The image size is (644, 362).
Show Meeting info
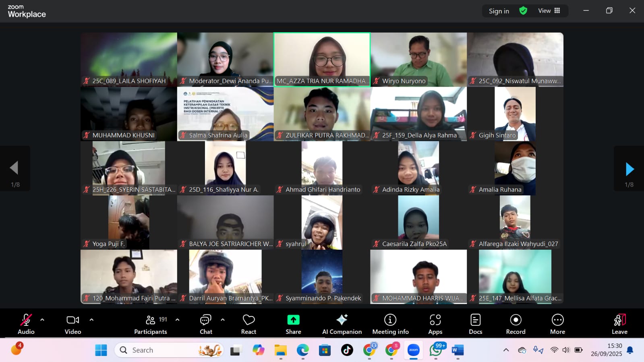point(390,324)
